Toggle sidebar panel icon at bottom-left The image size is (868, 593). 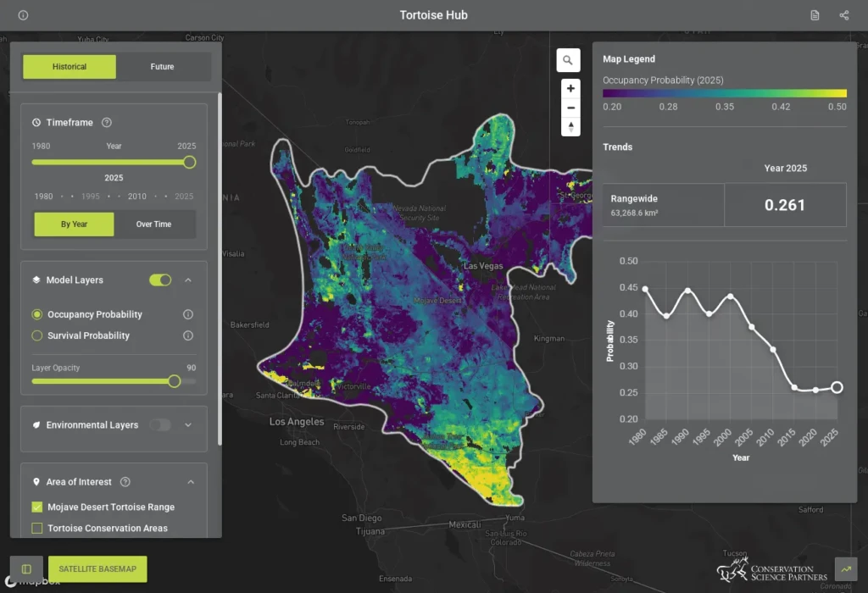[26, 569]
